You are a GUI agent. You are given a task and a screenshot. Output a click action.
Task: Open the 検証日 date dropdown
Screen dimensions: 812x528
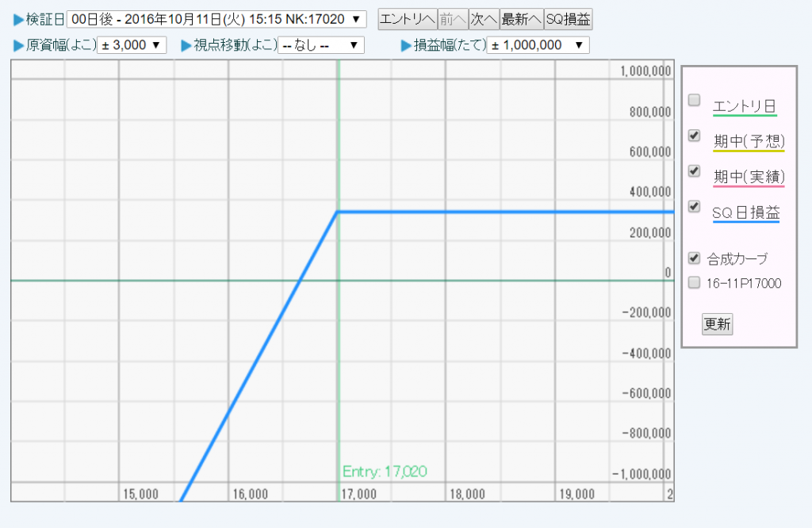point(216,19)
